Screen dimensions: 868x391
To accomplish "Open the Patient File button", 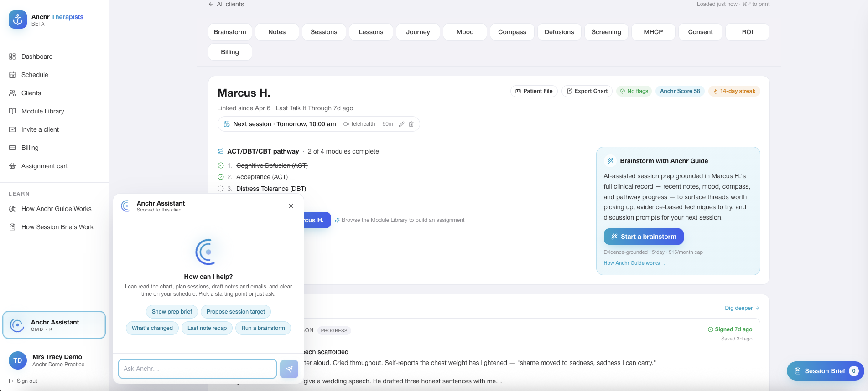I will coord(534,91).
